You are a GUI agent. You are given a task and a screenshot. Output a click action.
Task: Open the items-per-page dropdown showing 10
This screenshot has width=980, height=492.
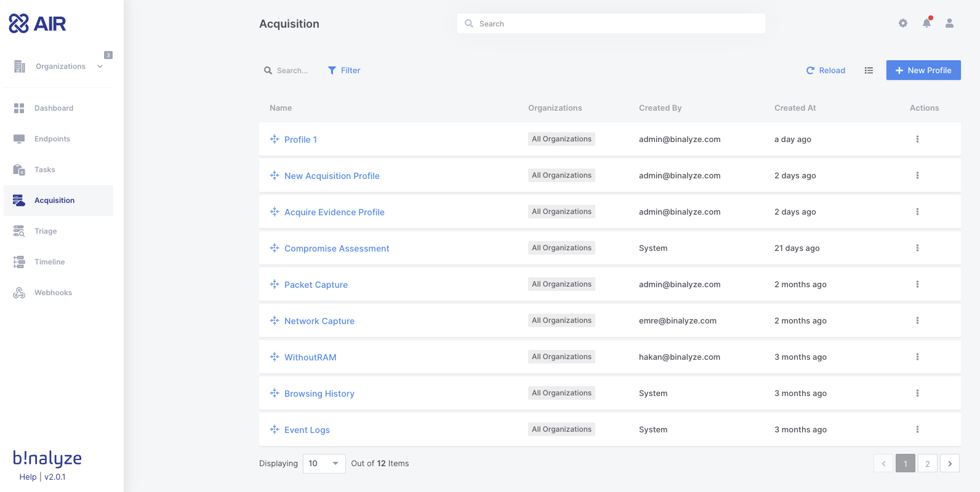[324, 464]
